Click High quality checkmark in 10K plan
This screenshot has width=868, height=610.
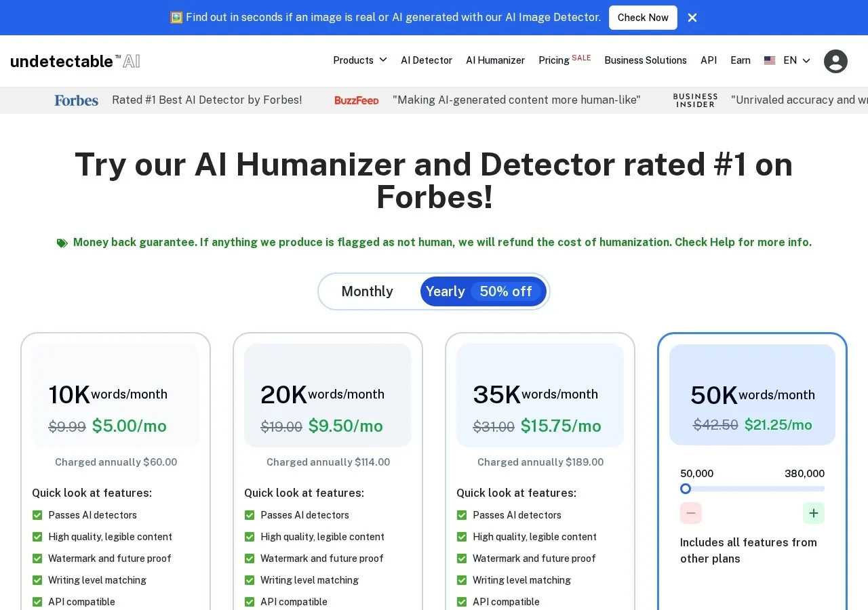(37, 537)
